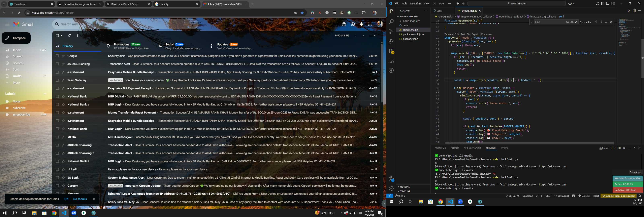Open the Manage gear in VS Code
644x217 pixels.
(x=391, y=188)
